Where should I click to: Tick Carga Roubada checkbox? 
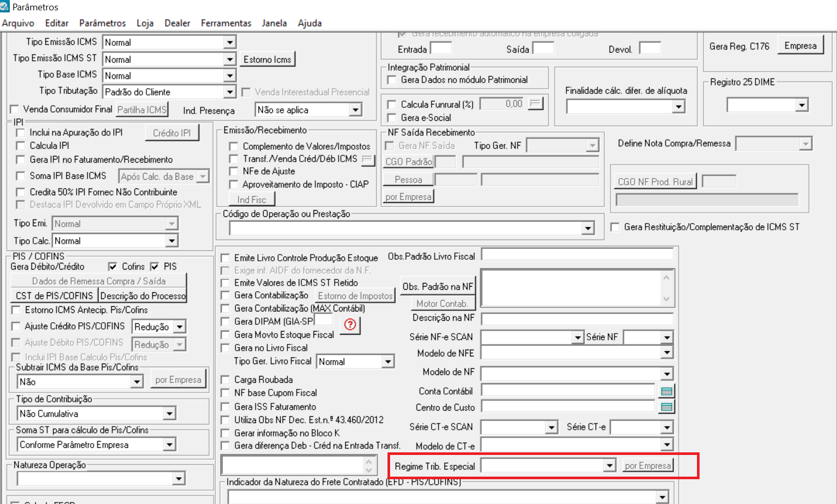225,380
